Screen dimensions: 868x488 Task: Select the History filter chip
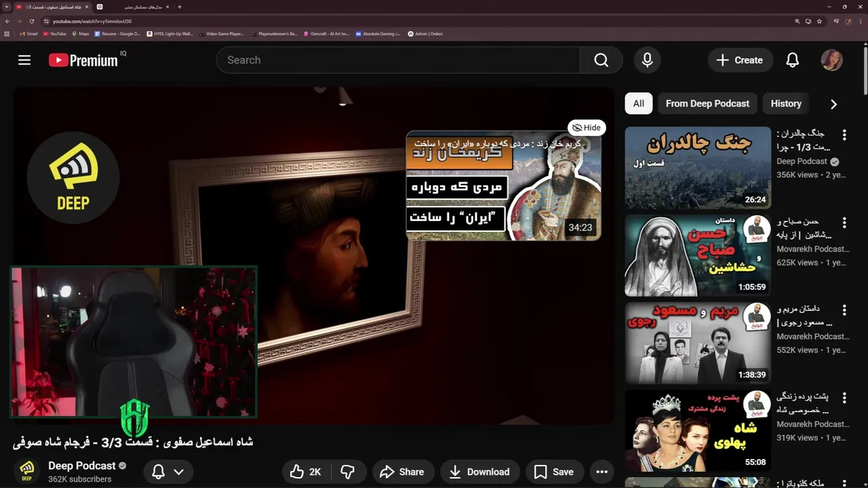coord(786,104)
